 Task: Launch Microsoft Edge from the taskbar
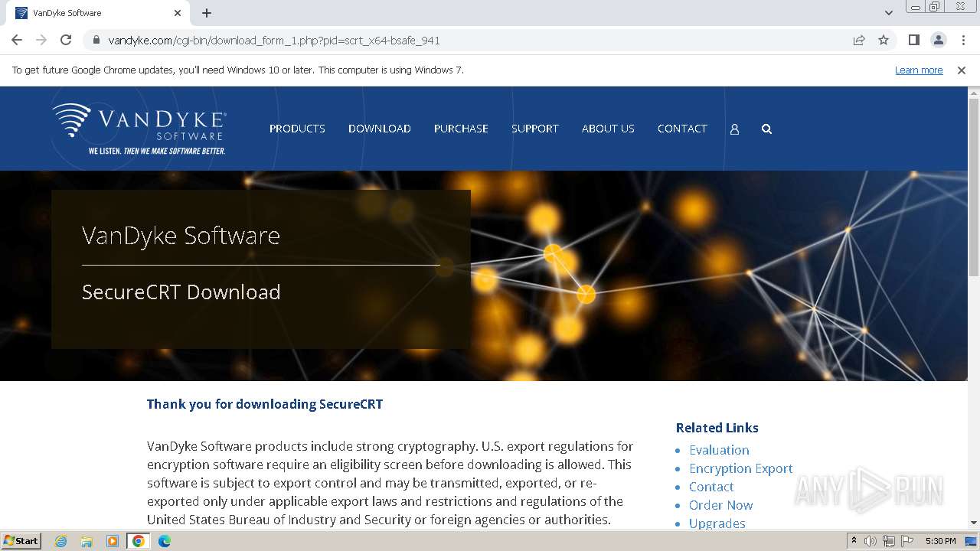165,541
